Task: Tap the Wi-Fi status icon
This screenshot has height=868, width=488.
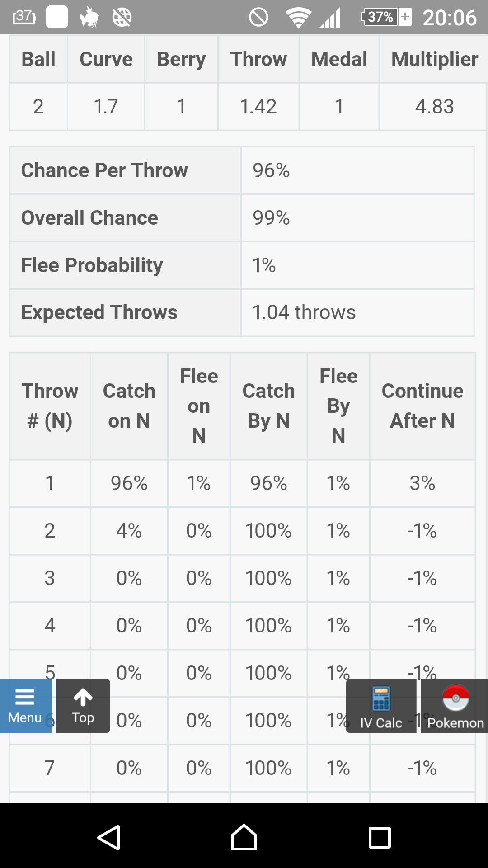Action: coord(298,18)
